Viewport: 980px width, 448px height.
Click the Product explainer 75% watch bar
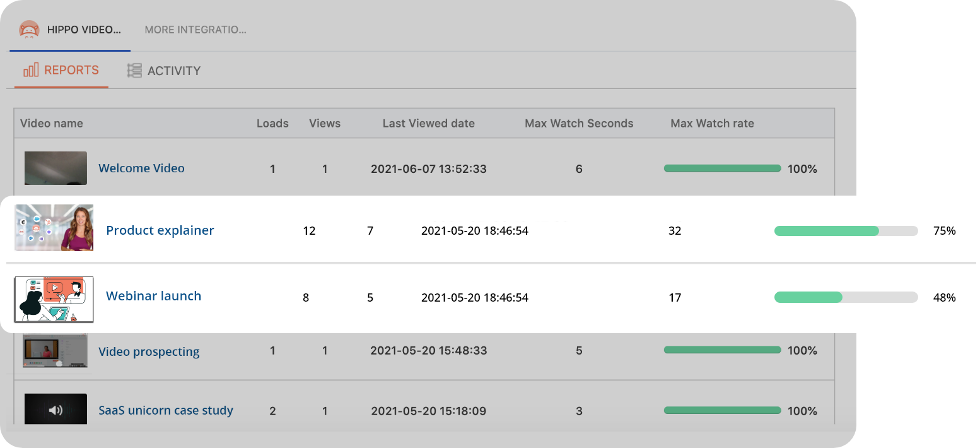[845, 231]
